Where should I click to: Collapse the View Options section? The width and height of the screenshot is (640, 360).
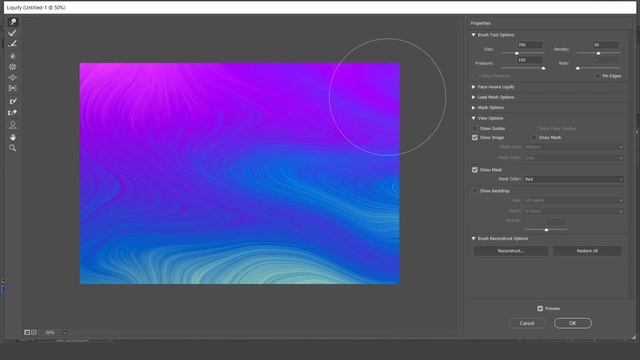pos(473,118)
